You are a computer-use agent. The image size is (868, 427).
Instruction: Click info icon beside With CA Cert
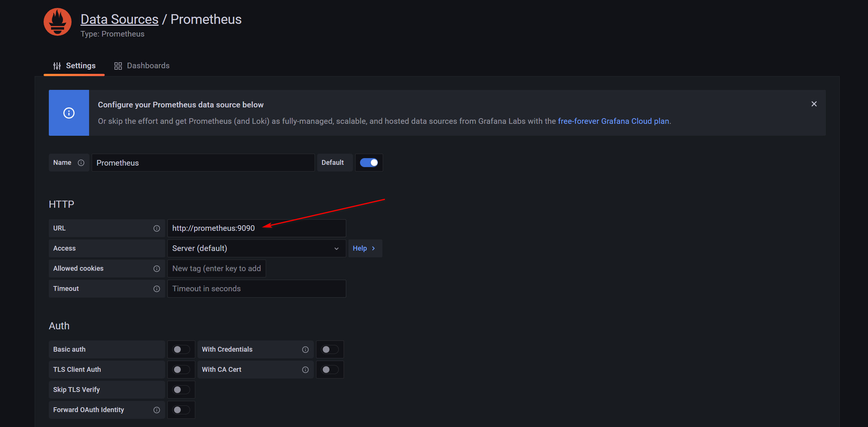(305, 370)
